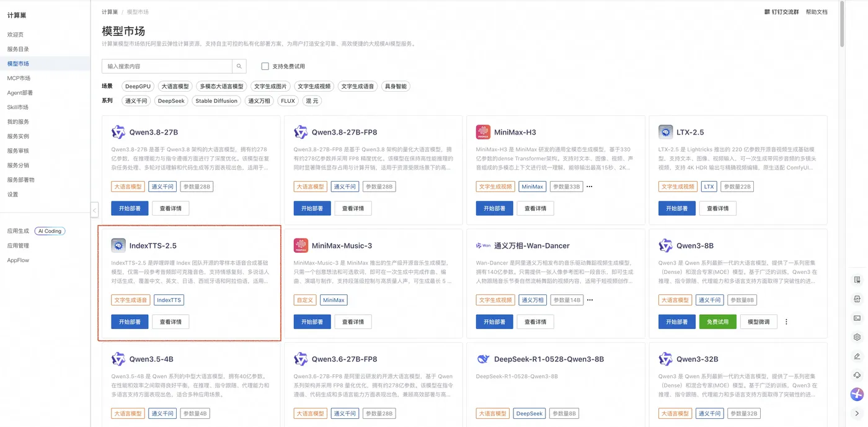Click 模型微调 on the Qwen3-8B card
The width and height of the screenshot is (868, 427).
point(759,322)
